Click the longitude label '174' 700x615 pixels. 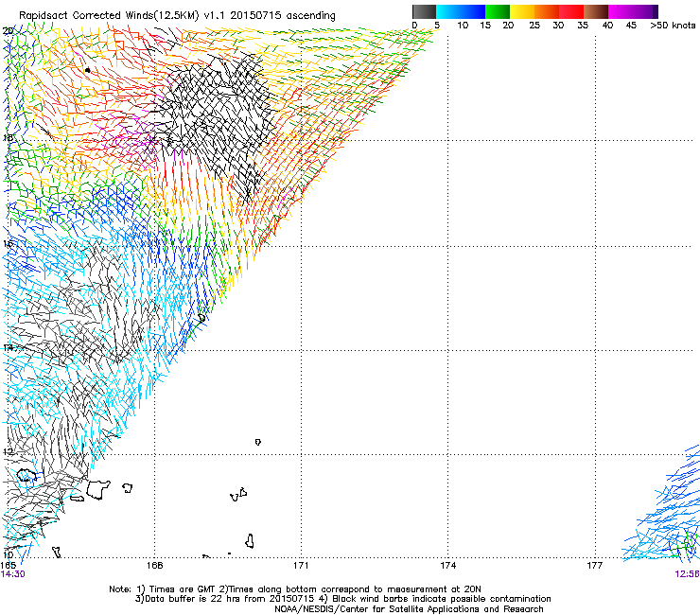coord(447,566)
